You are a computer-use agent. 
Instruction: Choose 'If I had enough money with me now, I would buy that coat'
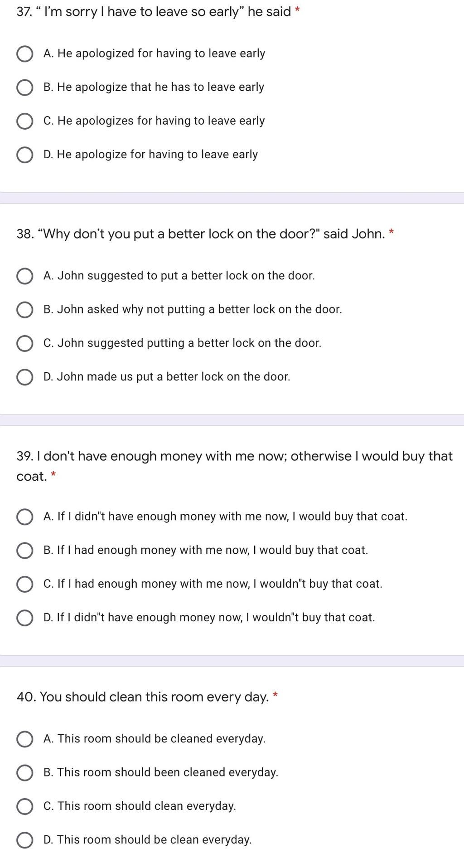click(24, 551)
